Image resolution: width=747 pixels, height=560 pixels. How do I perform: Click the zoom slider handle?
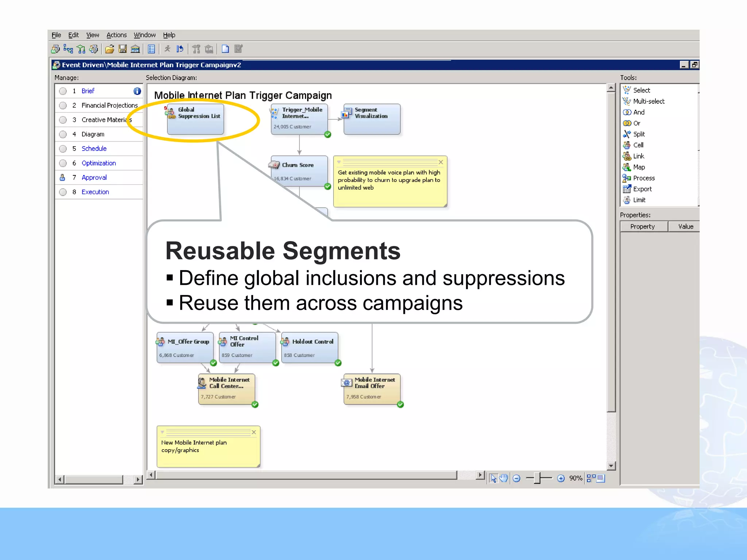point(537,478)
